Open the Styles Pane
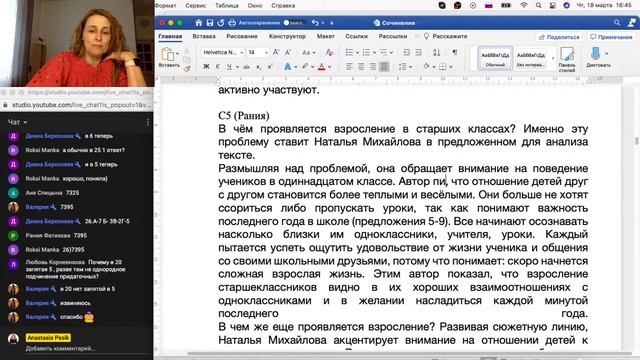This screenshot has width=640, height=360. (567, 59)
